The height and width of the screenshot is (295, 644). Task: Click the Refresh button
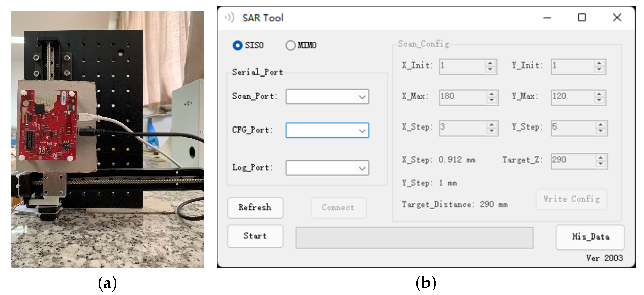pyautogui.click(x=255, y=207)
